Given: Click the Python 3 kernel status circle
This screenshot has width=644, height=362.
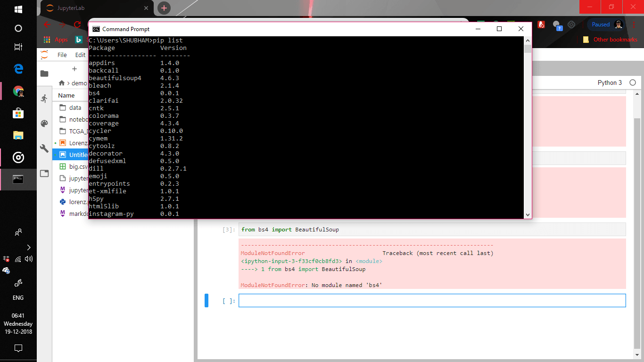Looking at the screenshot, I should 632,82.
